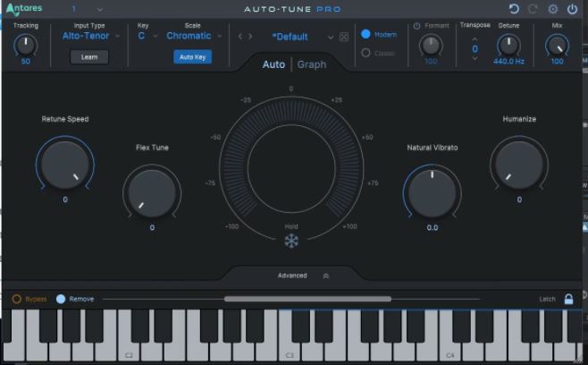The image size is (588, 365).
Task: Open the Scale Chromatic dropdown
Action: tap(194, 36)
